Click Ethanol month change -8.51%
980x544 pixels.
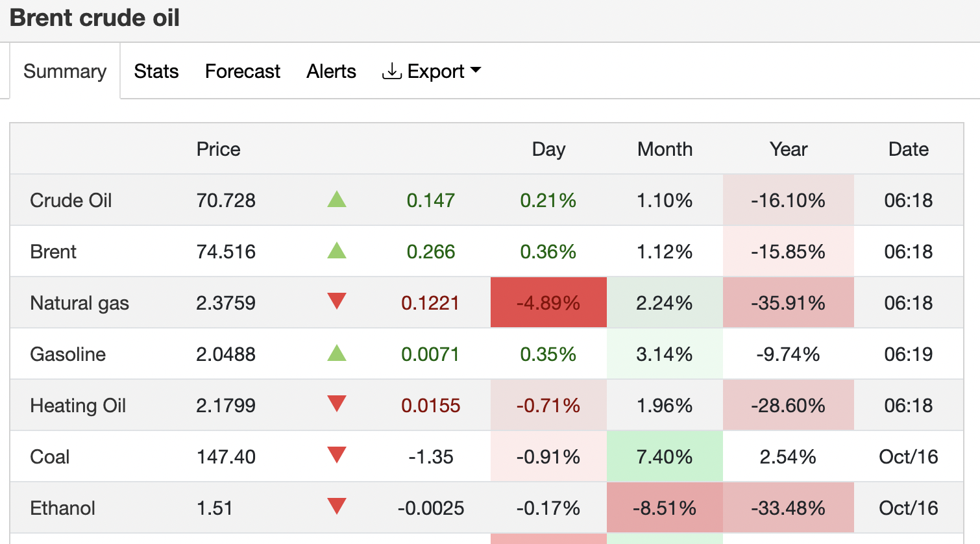pos(665,508)
